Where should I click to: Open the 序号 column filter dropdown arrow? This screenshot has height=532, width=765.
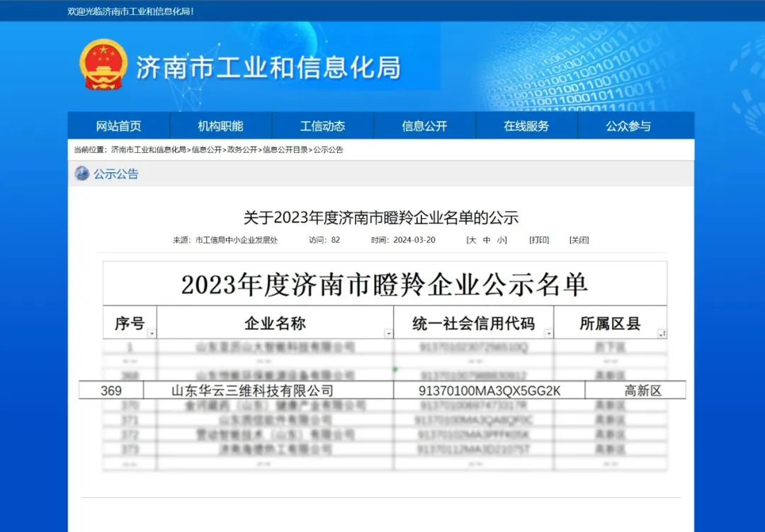pyautogui.click(x=152, y=334)
